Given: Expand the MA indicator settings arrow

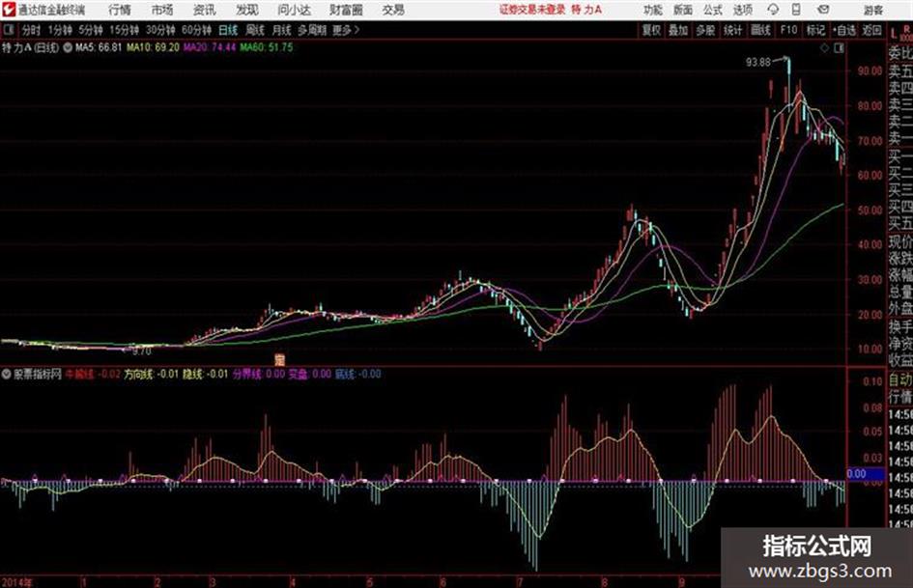Looking at the screenshot, I should [68, 47].
